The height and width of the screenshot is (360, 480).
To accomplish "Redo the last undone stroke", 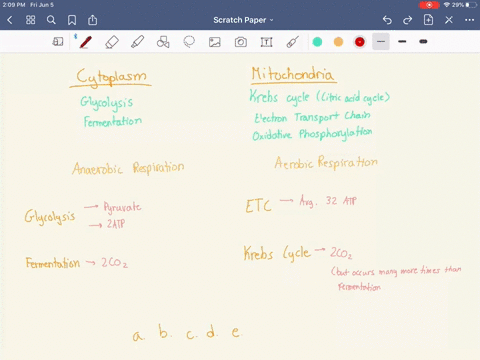I will (407, 20).
